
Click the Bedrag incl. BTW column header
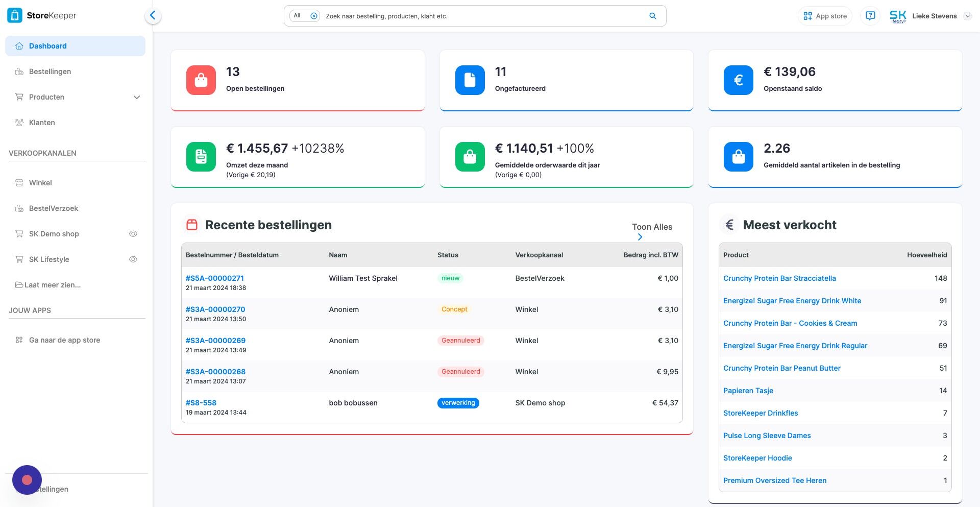651,255
